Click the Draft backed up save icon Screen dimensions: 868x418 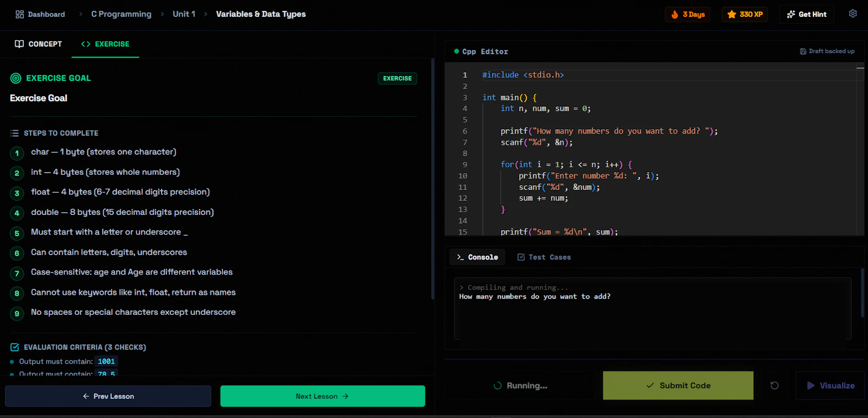pyautogui.click(x=803, y=51)
